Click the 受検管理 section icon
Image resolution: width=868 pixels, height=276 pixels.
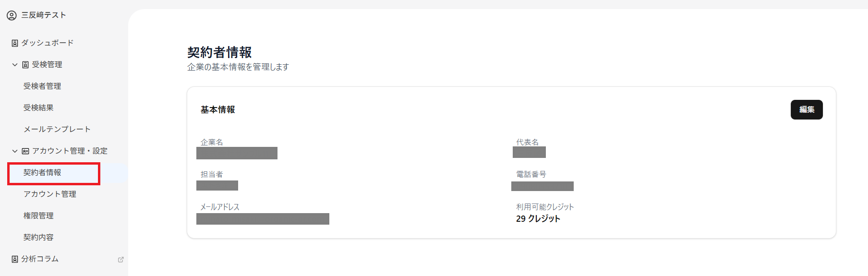(25, 65)
